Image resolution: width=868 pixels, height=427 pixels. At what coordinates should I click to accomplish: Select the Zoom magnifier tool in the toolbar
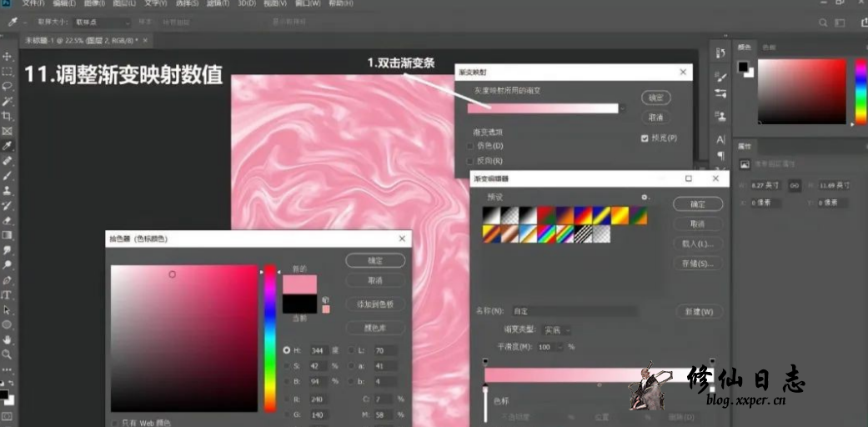[7, 354]
